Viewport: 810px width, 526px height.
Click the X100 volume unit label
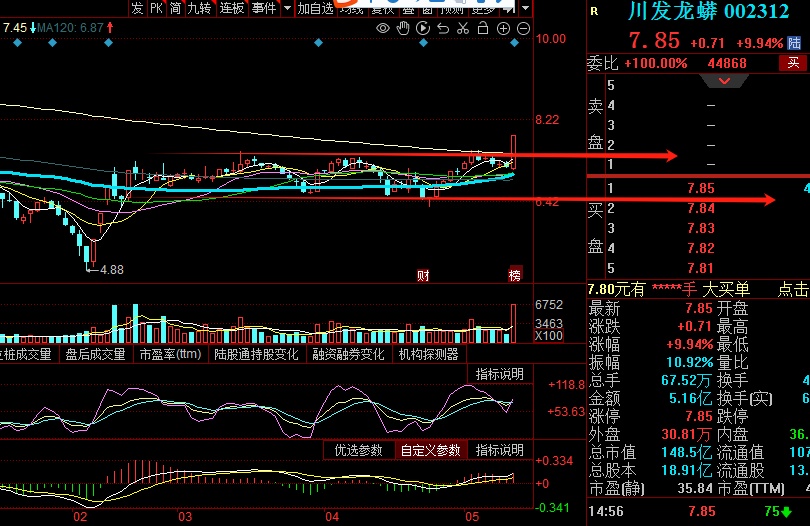(x=549, y=336)
